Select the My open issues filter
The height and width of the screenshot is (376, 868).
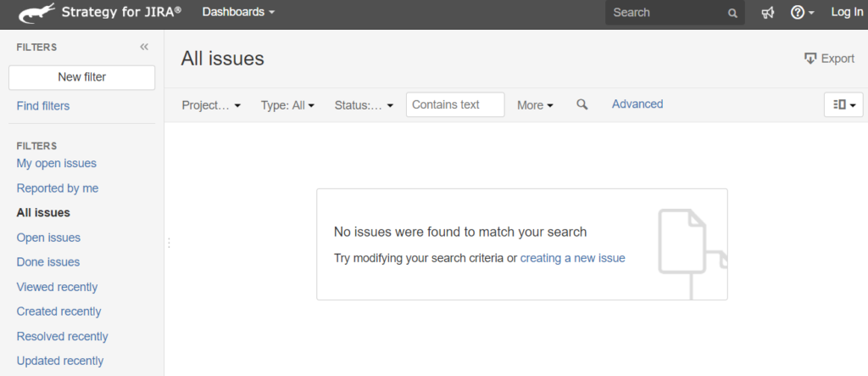57,164
